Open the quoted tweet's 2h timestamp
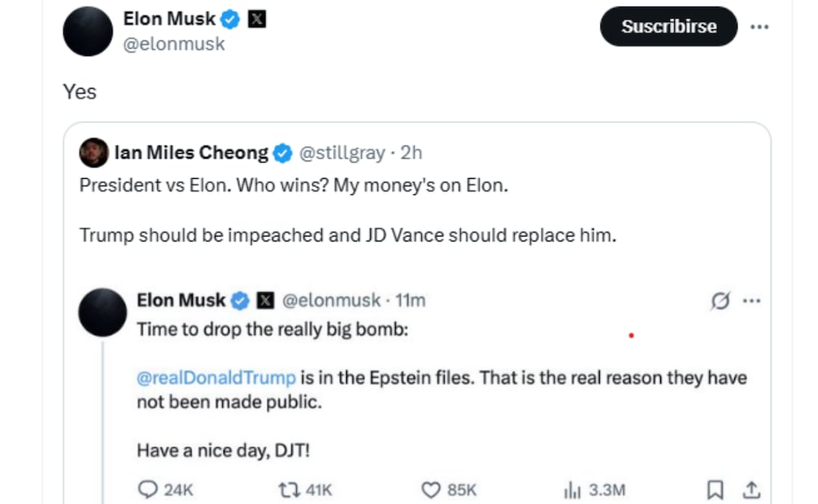This screenshot has height=504, width=818. 411,152
